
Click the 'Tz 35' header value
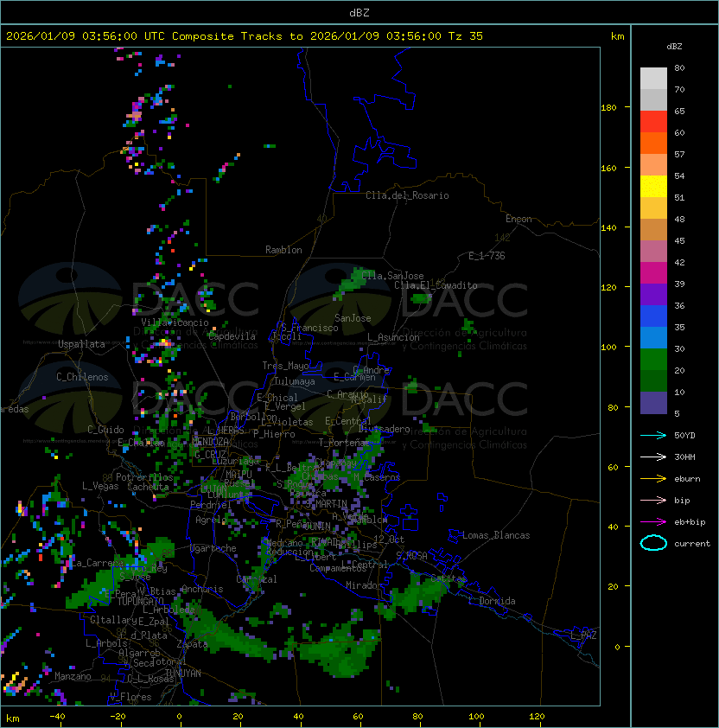(466, 36)
